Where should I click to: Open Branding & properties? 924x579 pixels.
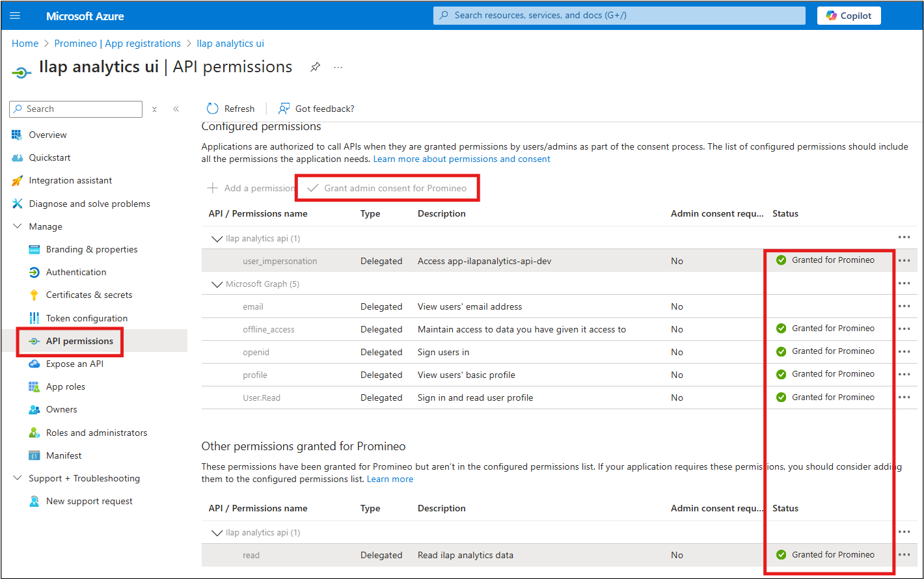(92, 249)
